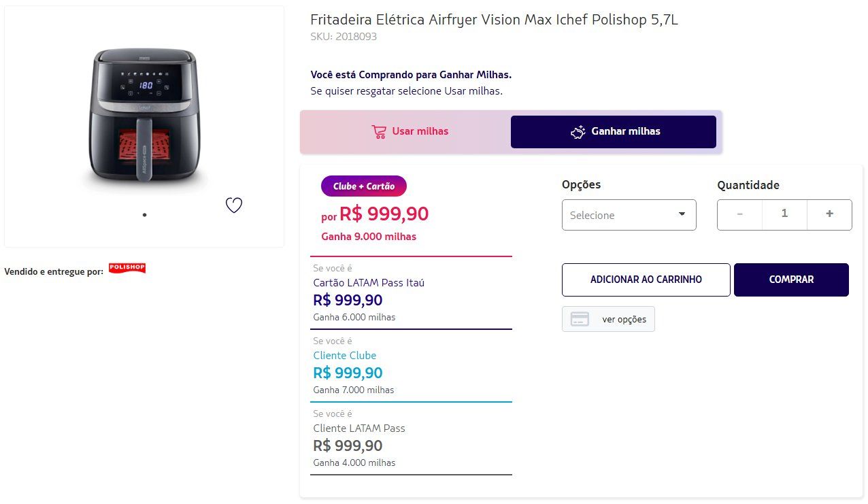Viewport: 868px width, 504px height.
Task: Click the piggy bank icon in Ganhar milhas
Action: tap(578, 132)
